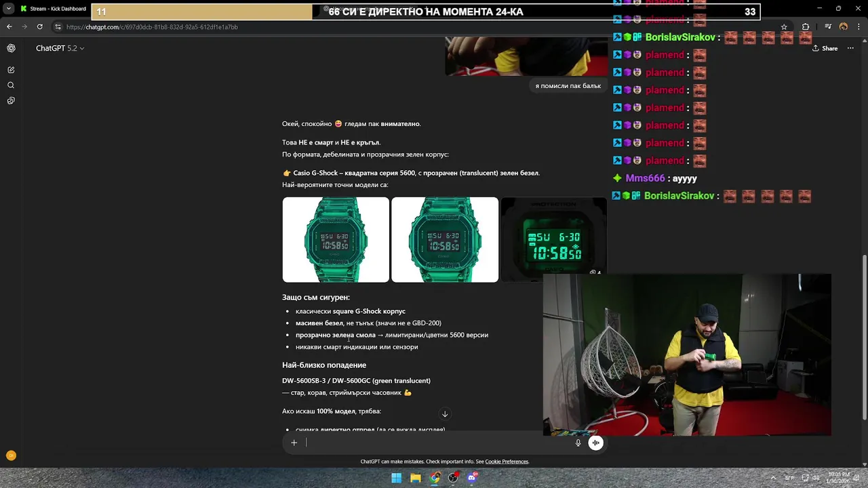Open the Cookie Preferences link
The image size is (868, 488).
(507, 462)
